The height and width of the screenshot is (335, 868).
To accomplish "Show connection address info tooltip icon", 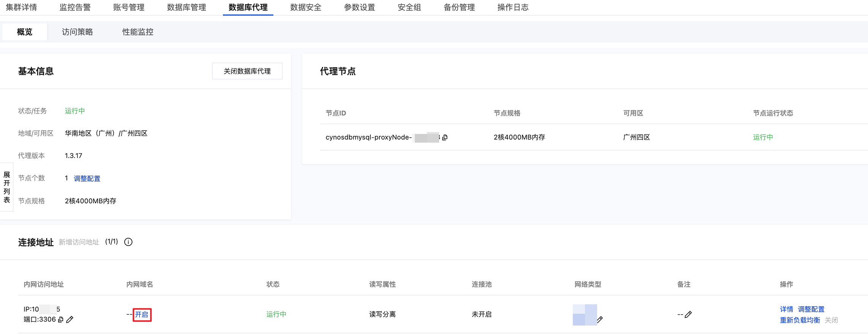I will click(x=128, y=242).
